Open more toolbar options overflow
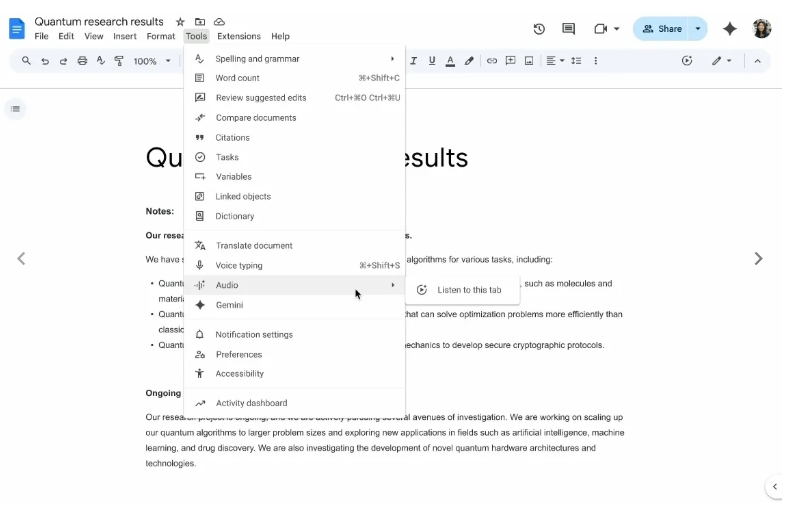798x519 pixels. click(x=595, y=61)
